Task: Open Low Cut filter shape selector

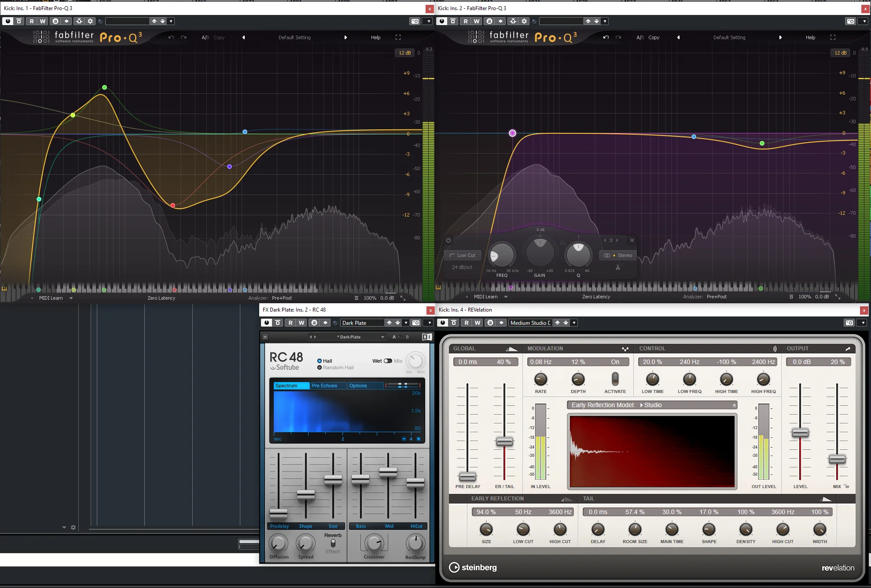Action: click(462, 255)
